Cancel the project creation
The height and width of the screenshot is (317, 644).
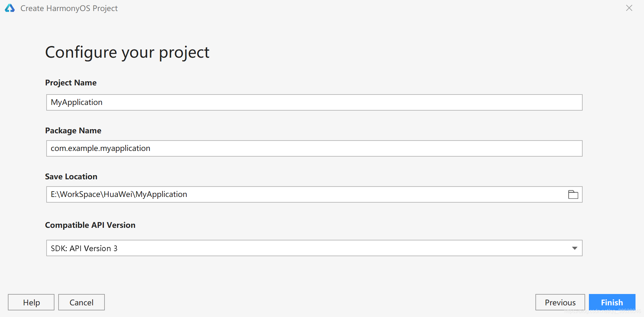coord(81,303)
